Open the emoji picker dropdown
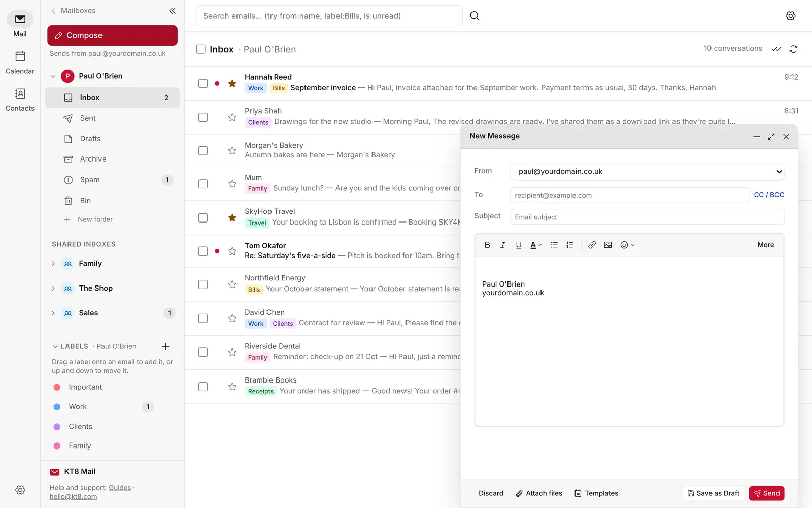This screenshot has width=812, height=508. (x=627, y=245)
